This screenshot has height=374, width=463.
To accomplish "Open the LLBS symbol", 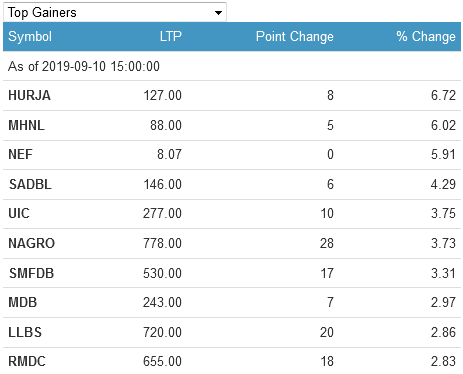I will [x=25, y=332].
